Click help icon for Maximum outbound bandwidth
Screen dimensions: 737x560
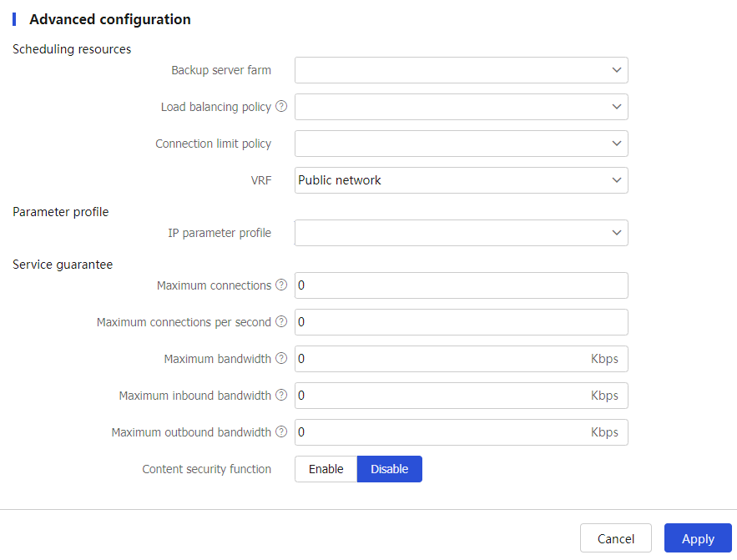[x=281, y=432]
